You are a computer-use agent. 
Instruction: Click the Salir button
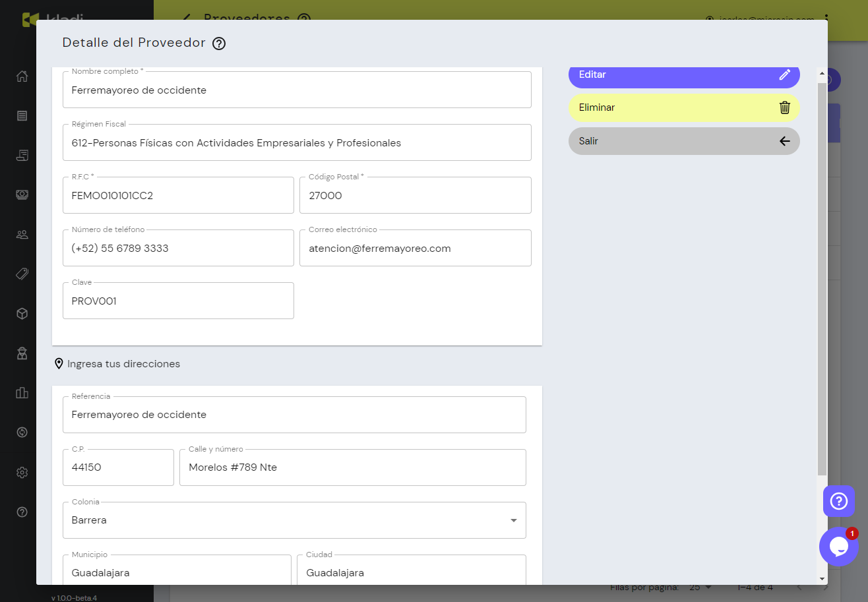pyautogui.click(x=684, y=141)
